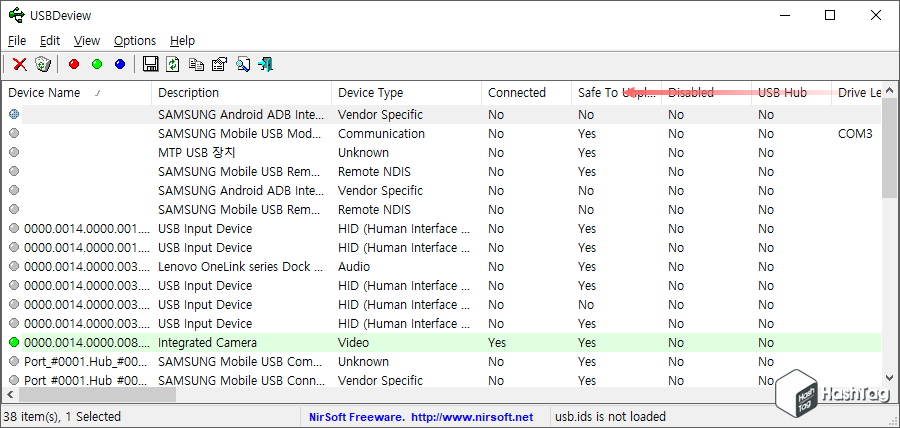The width and height of the screenshot is (900, 428).
Task: Open the Help menu
Action: 183,41
